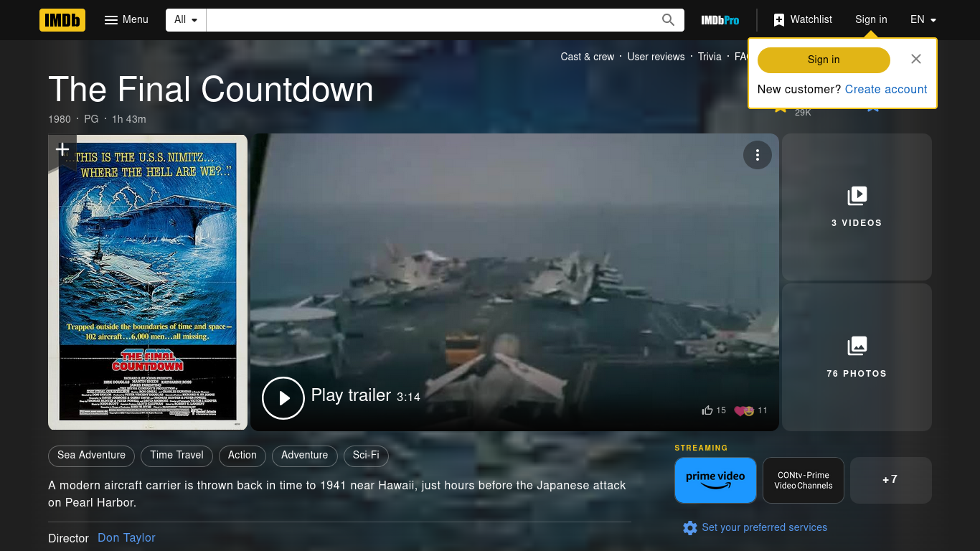Click Set your preferred services link

point(764,528)
